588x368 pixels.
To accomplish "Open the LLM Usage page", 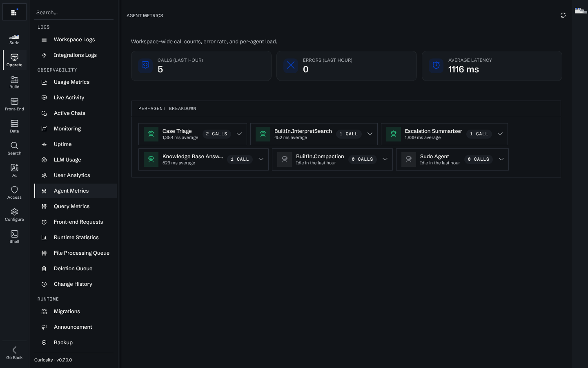I will pyautogui.click(x=76, y=160).
